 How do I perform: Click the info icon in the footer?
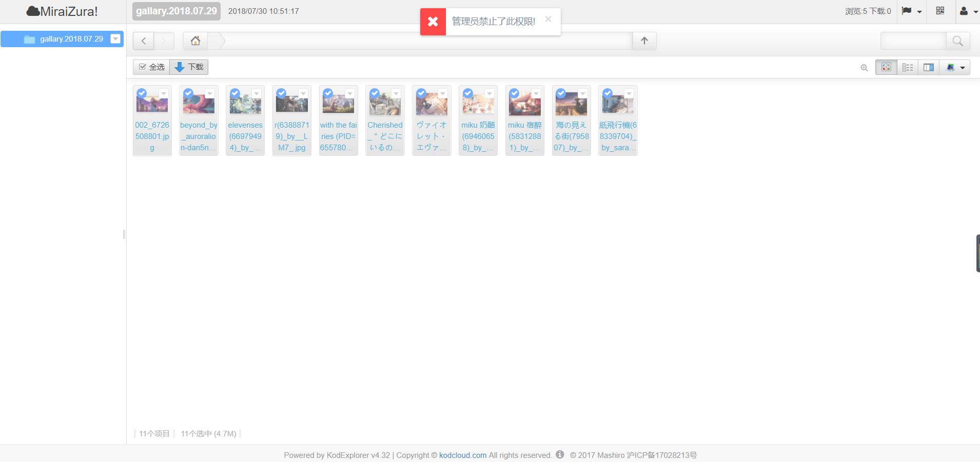(x=560, y=454)
